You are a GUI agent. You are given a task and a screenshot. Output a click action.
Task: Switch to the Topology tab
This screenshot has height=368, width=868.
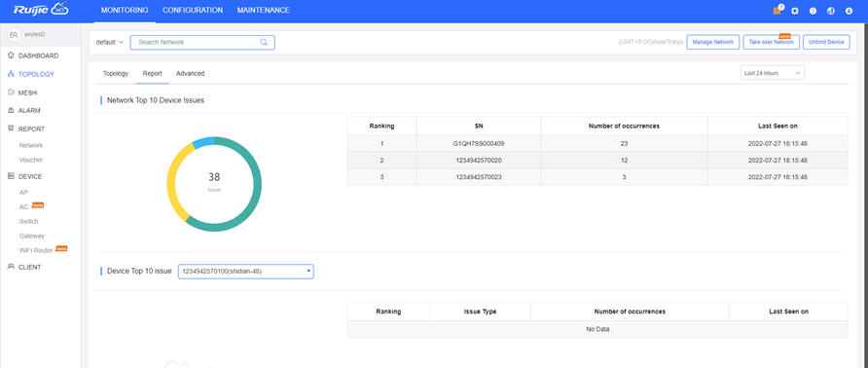[116, 73]
